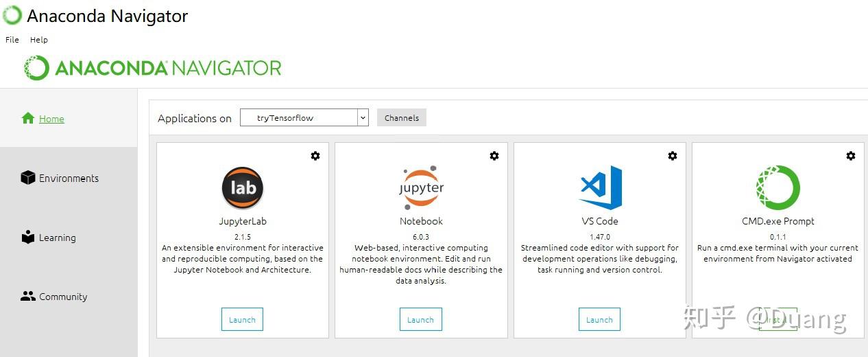The image size is (868, 357).
Task: Click the CMD.exe Prompt icon
Action: (x=777, y=187)
